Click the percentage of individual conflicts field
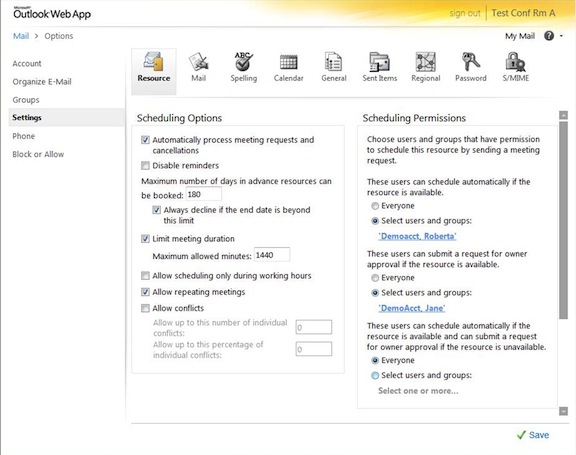The image size is (576, 455). pyautogui.click(x=314, y=349)
